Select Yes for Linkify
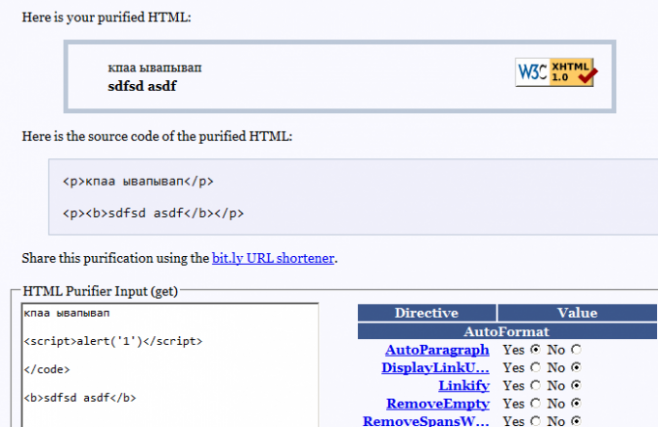The height and width of the screenshot is (427, 658). click(x=535, y=385)
